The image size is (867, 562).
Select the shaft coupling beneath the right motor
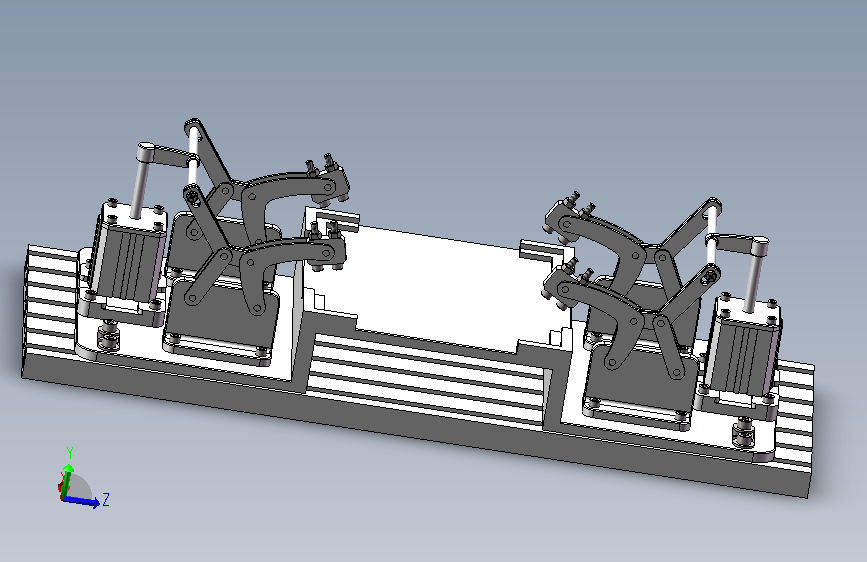click(744, 433)
